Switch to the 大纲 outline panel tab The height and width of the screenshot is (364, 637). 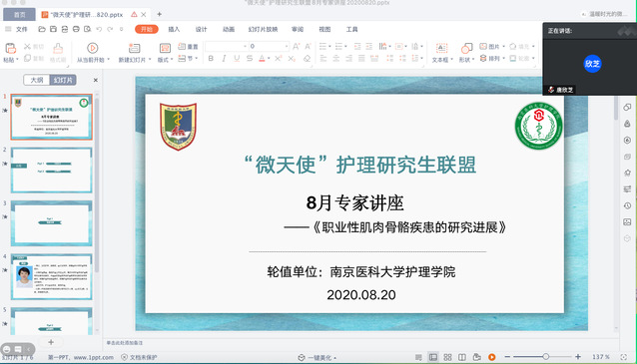[37, 80]
